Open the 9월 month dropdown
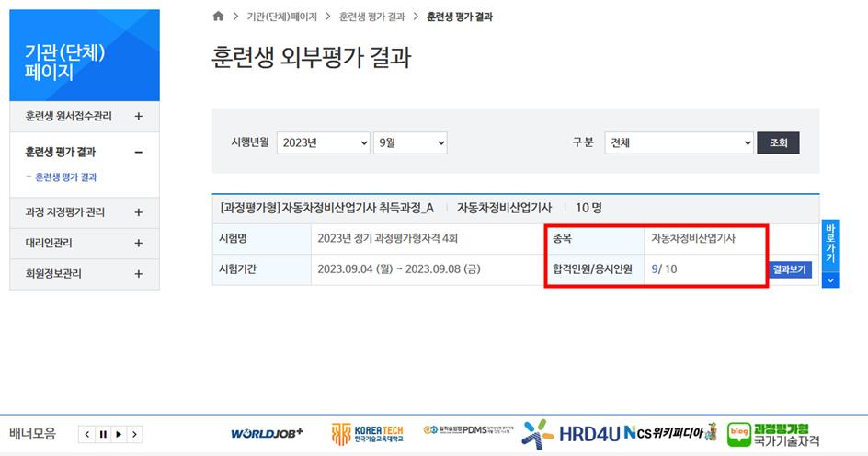Image resolution: width=868 pixels, height=456 pixels. 410,142
